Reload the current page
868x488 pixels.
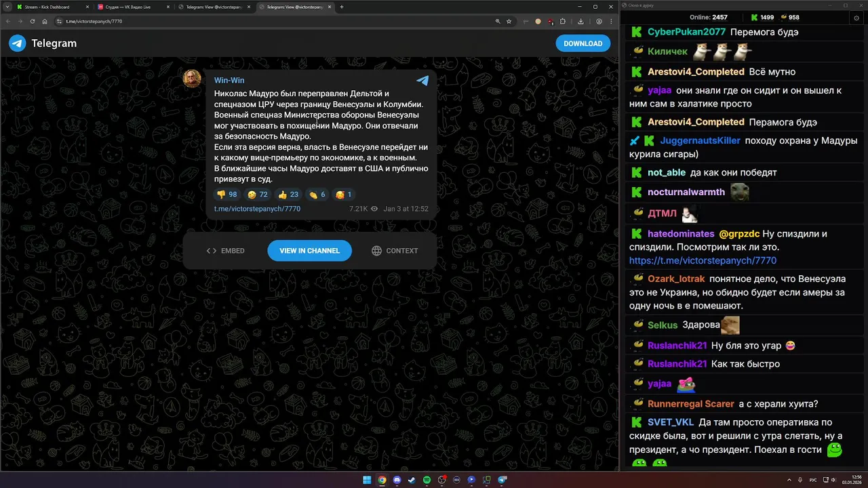(33, 21)
